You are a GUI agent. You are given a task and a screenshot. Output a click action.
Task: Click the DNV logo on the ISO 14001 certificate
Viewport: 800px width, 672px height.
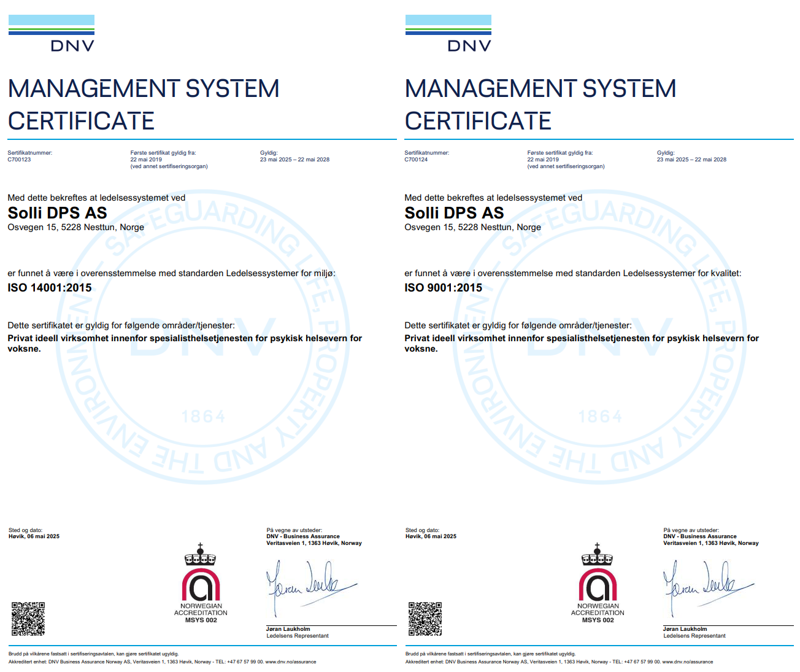[x=52, y=34]
